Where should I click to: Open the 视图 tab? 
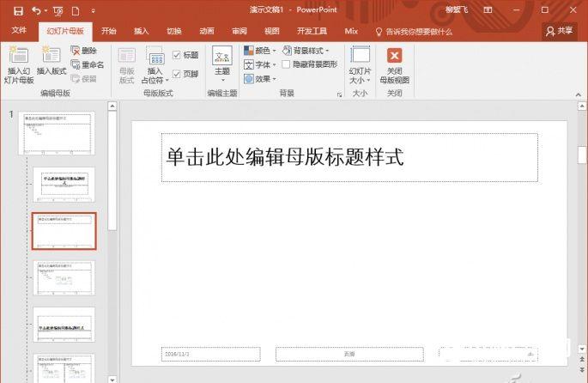pos(272,31)
